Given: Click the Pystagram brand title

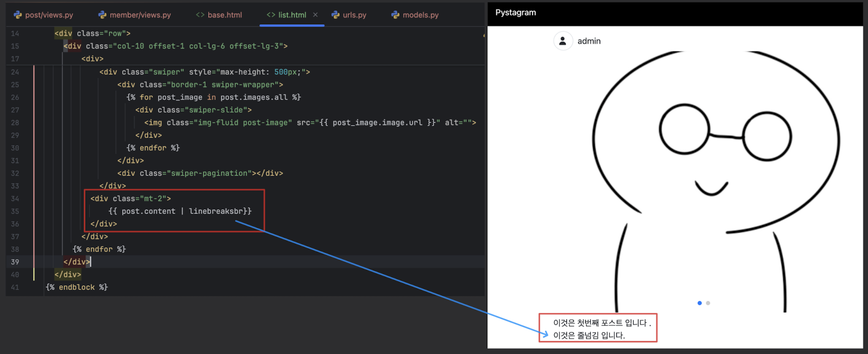Looking at the screenshot, I should tap(516, 12).
